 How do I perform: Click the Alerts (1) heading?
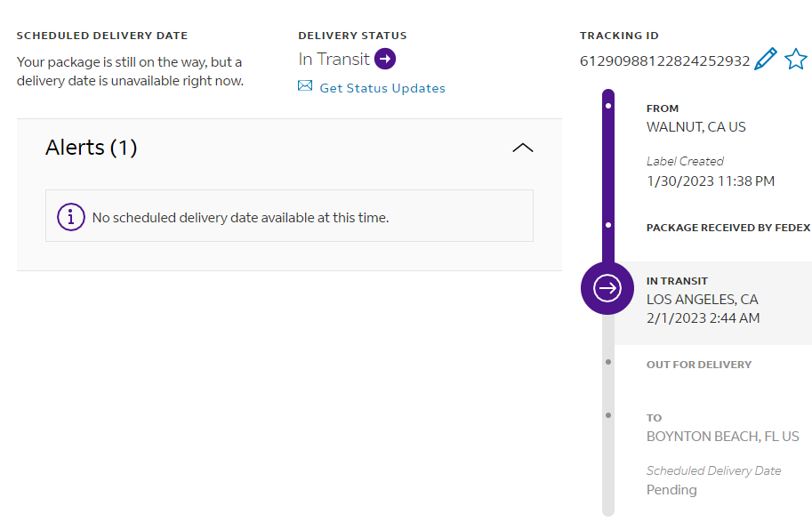(91, 148)
